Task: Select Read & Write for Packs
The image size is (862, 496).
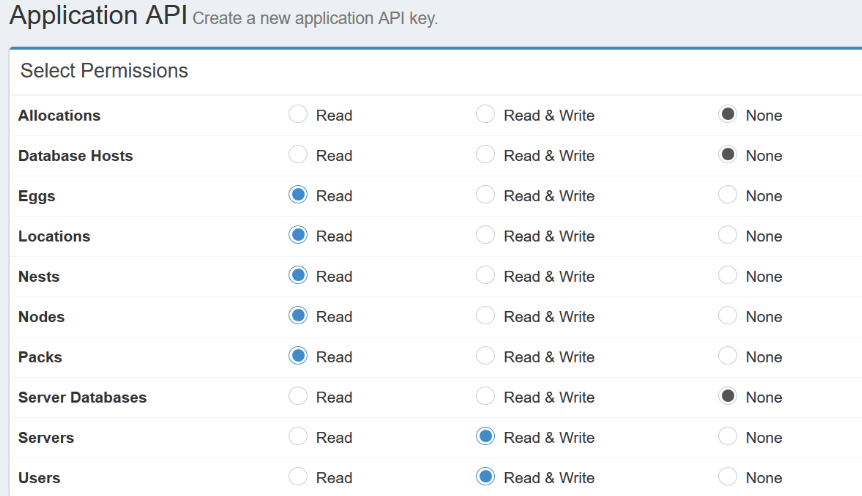Action: coord(486,356)
